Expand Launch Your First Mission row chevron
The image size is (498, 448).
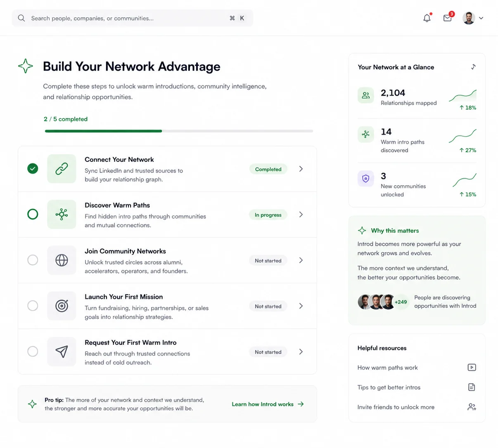tap(301, 306)
